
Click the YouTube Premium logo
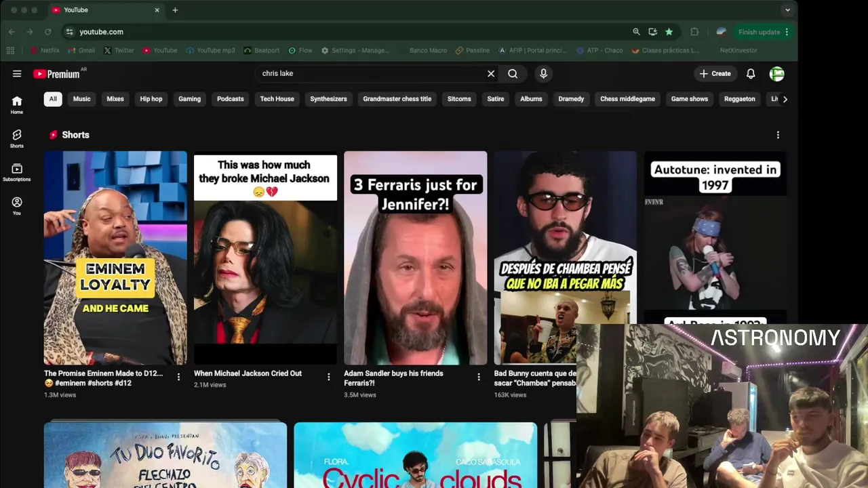coord(57,74)
